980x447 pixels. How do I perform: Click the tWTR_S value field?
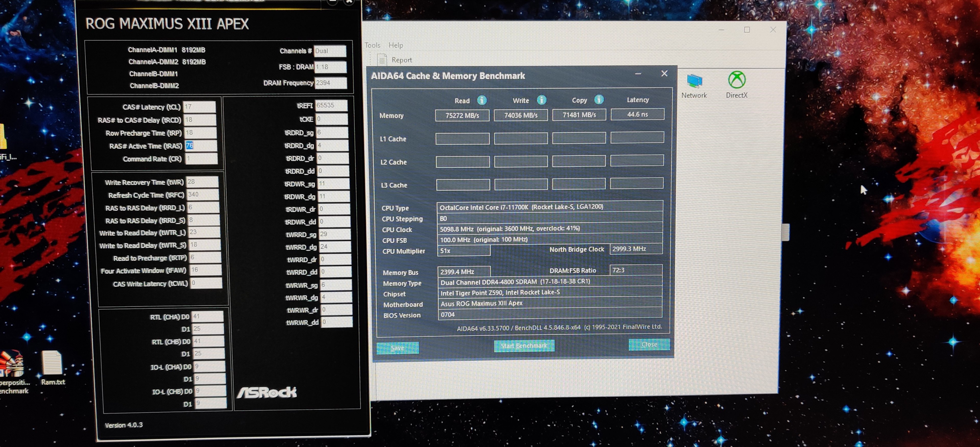[205, 245]
